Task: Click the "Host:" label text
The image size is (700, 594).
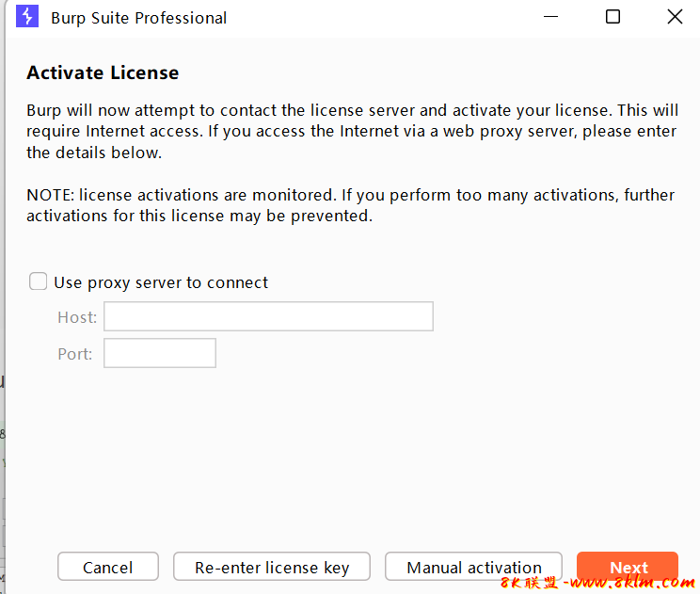Action: pos(77,317)
